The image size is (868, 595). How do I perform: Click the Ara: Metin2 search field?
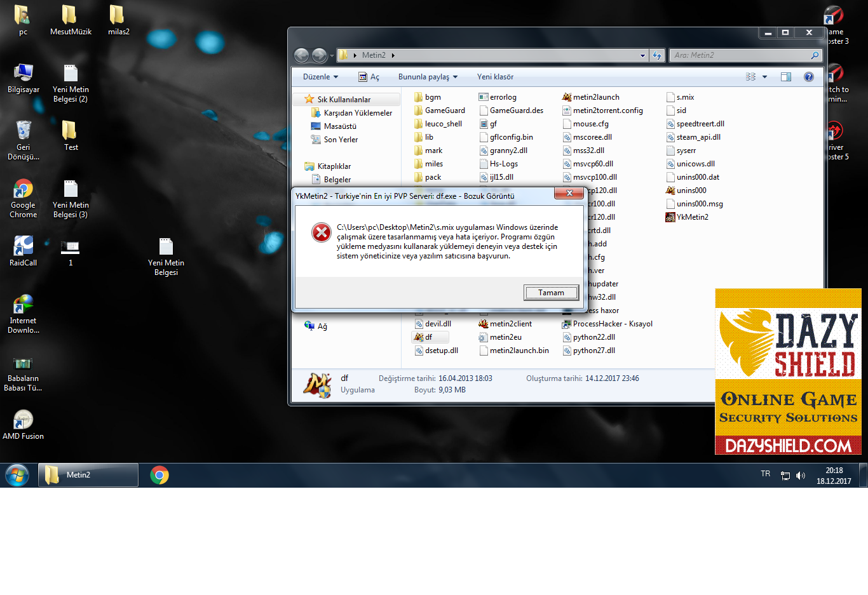coord(746,55)
